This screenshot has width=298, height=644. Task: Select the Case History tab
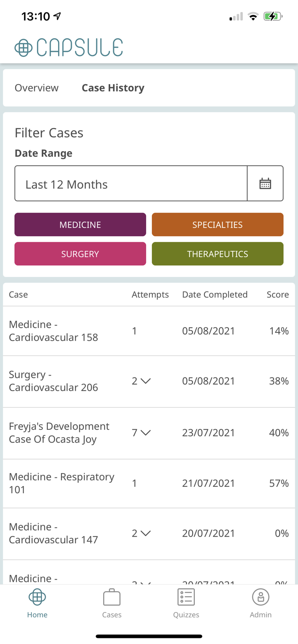[113, 88]
